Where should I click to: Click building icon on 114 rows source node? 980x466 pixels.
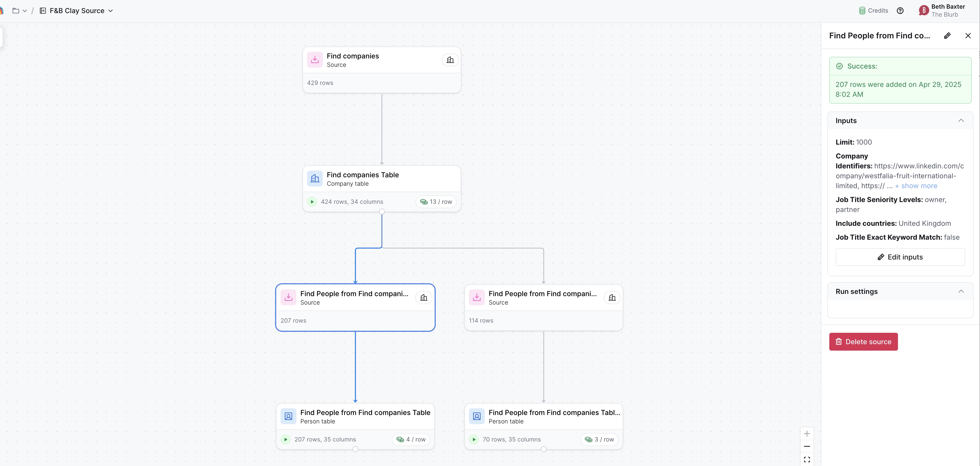(x=612, y=298)
